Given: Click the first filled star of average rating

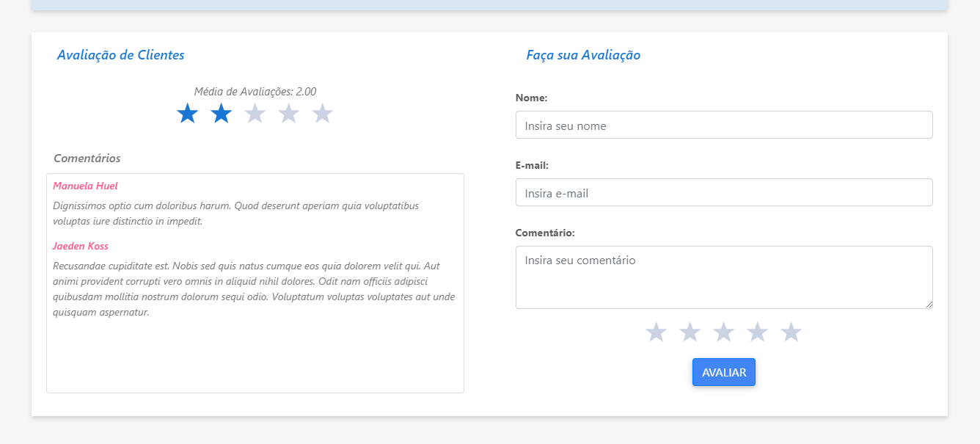Looking at the screenshot, I should (x=188, y=114).
